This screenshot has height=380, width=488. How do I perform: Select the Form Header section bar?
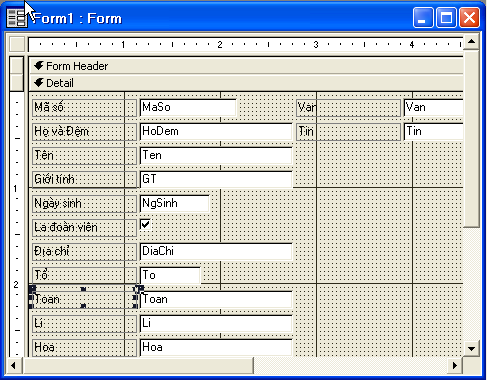click(246, 66)
